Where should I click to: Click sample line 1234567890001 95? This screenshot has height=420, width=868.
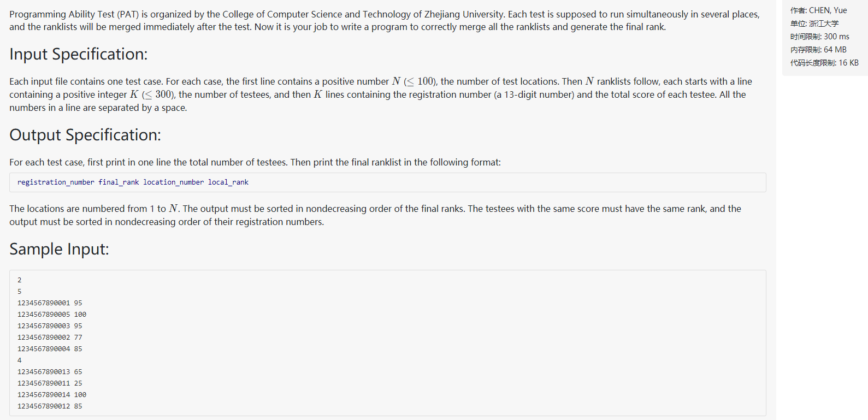pyautogui.click(x=50, y=303)
